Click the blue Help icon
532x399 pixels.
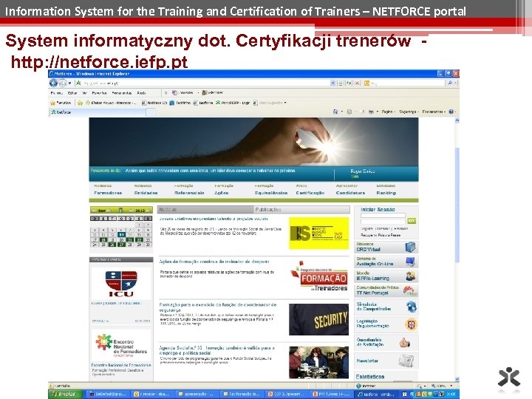click(x=451, y=112)
